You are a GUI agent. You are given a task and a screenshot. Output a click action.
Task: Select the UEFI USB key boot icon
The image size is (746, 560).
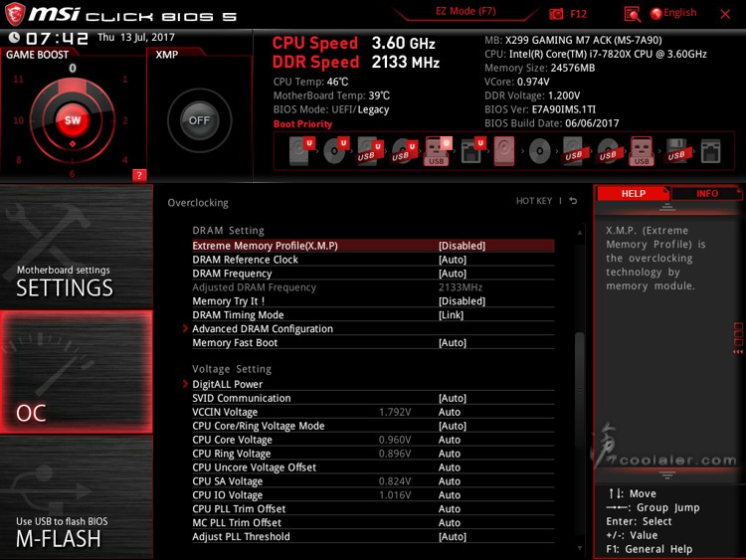438,151
